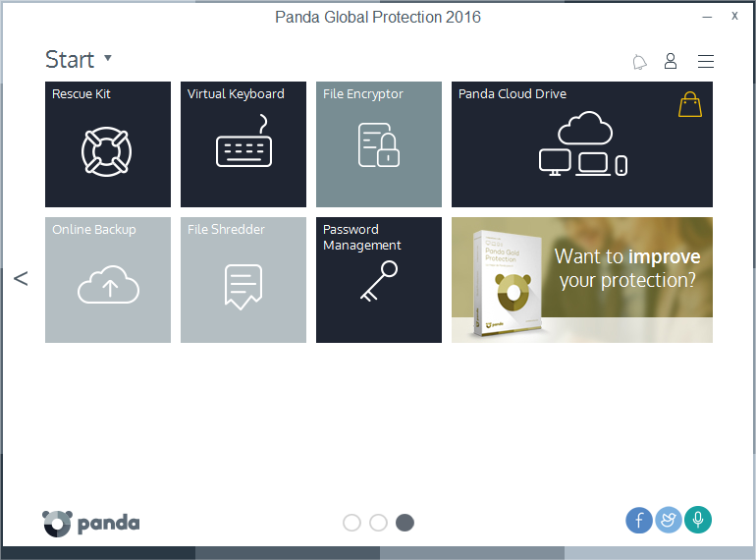Screen dimensions: 756x560
Task: Click the Online Backup tile
Action: click(108, 280)
